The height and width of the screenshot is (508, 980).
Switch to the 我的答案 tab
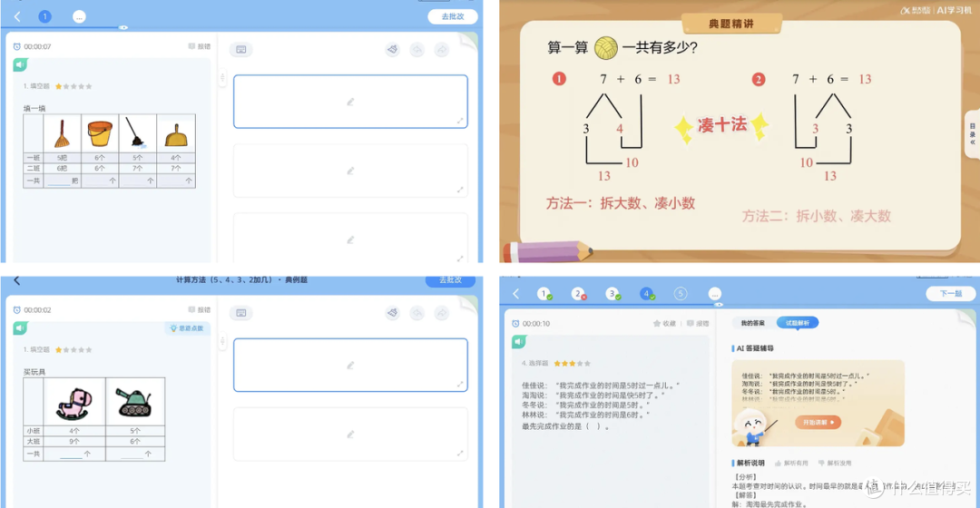point(752,323)
